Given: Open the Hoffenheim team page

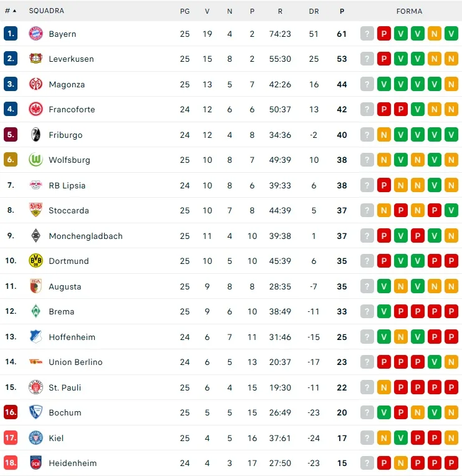Looking at the screenshot, I should (x=72, y=337).
